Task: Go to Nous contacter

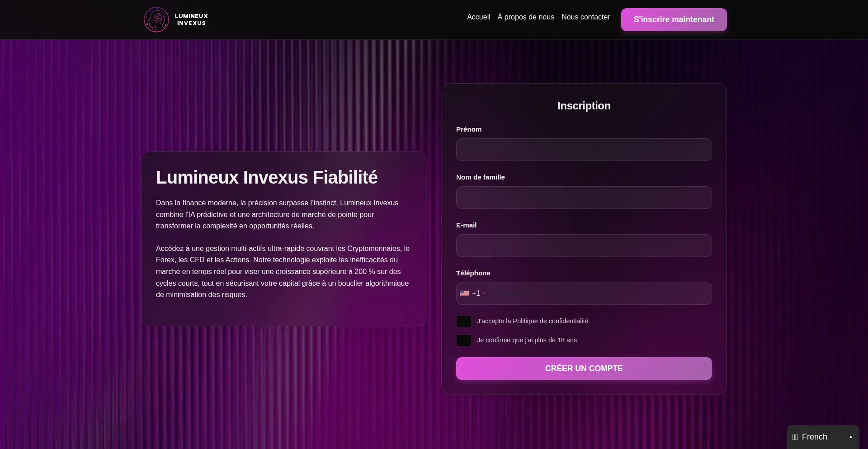Action: tap(585, 17)
